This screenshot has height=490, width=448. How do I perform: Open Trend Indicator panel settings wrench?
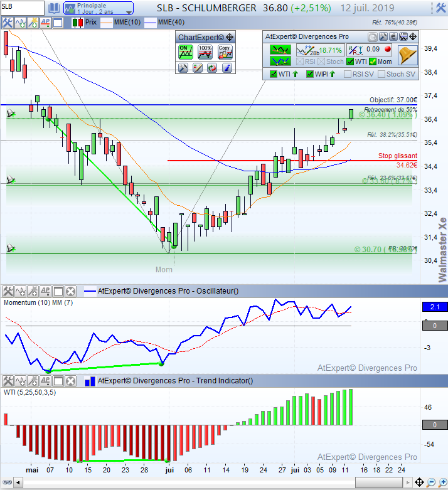(x=8, y=381)
